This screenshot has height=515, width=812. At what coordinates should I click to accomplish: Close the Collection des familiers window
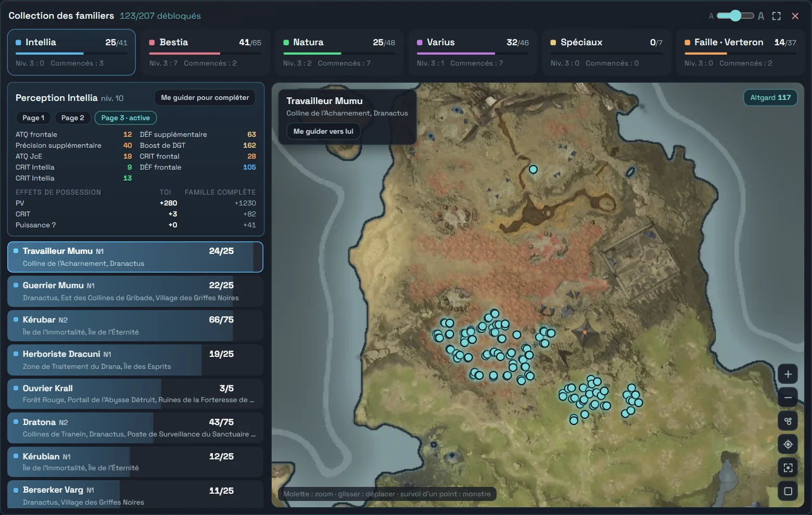[x=795, y=16]
